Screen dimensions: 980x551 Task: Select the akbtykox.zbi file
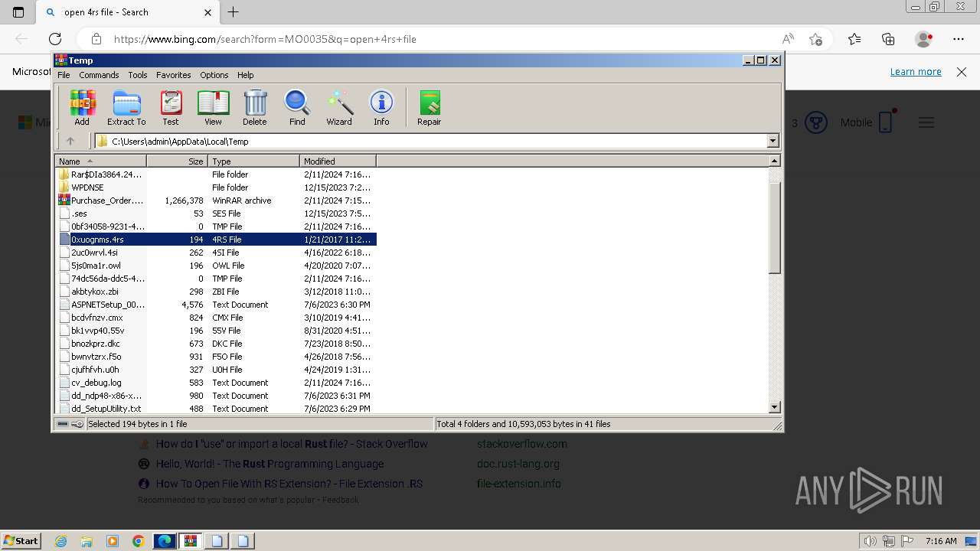[214, 292]
